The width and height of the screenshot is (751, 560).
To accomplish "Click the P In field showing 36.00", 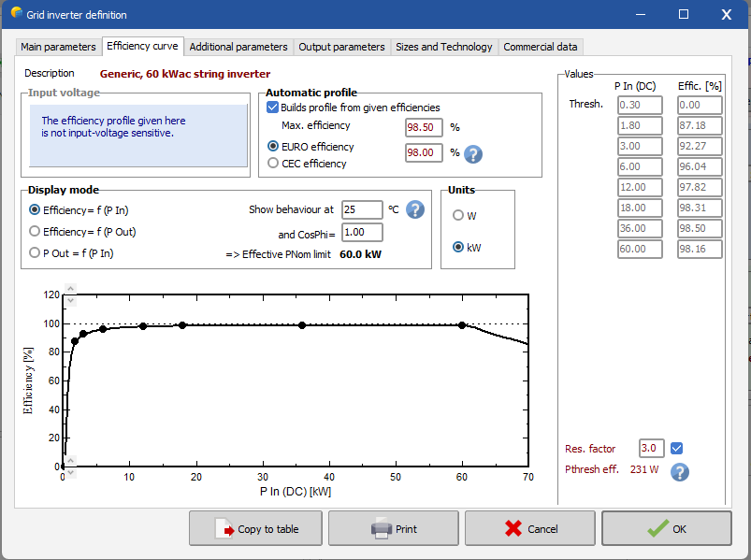I will coord(640,228).
